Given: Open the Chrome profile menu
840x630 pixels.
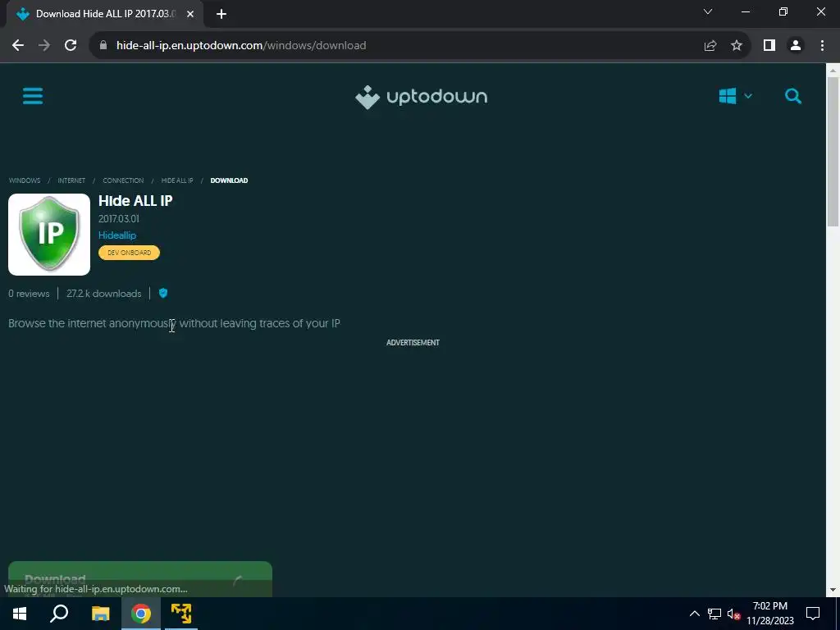Looking at the screenshot, I should click(x=796, y=46).
